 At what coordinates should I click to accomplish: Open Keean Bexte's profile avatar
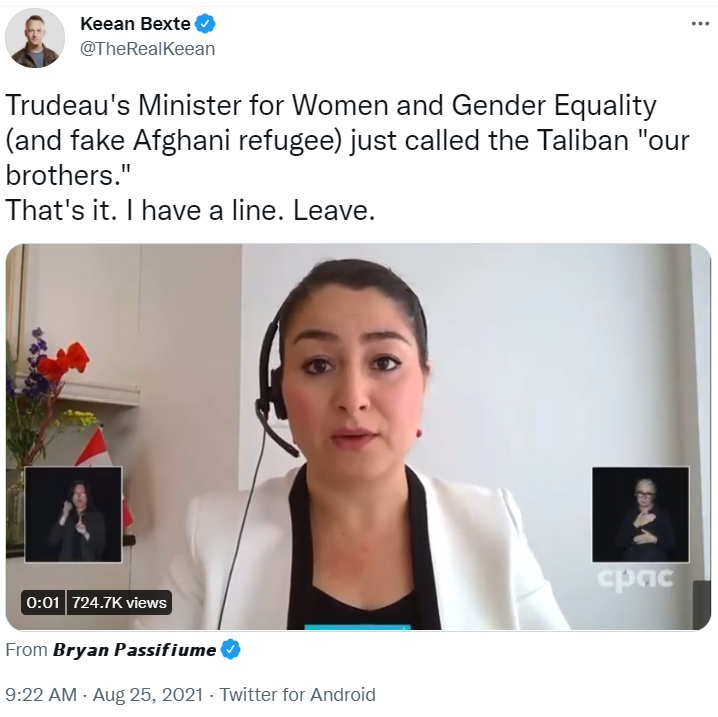tap(35, 38)
